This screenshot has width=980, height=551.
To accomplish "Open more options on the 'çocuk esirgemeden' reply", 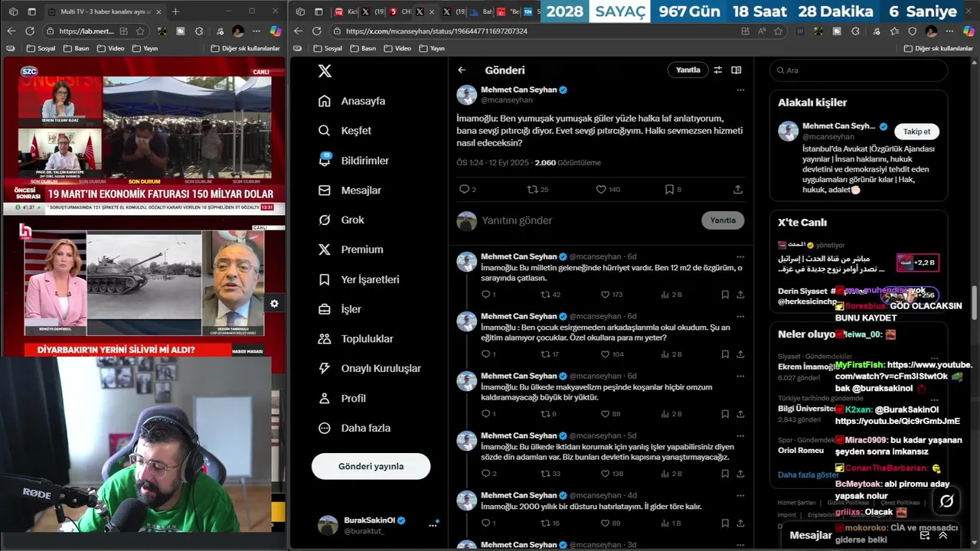I will click(740, 317).
